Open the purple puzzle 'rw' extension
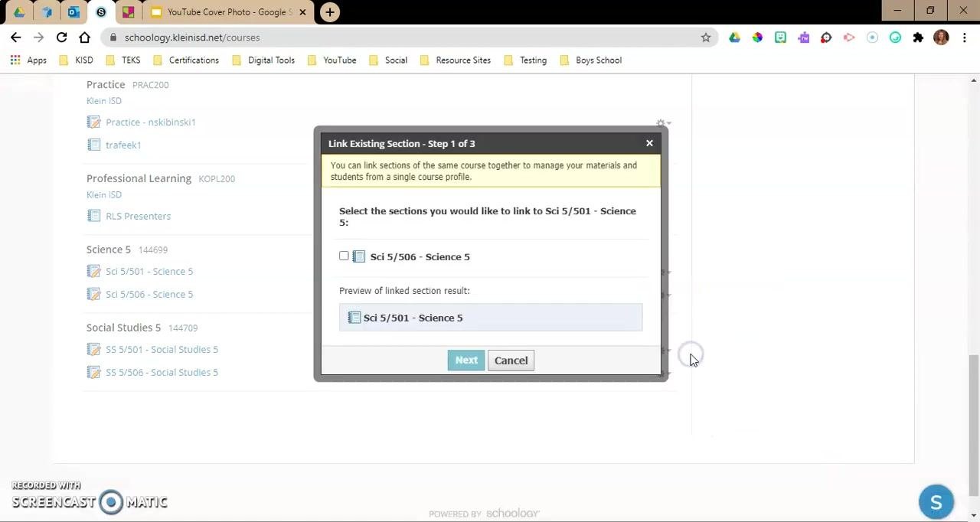The width and height of the screenshot is (980, 522). point(803,38)
